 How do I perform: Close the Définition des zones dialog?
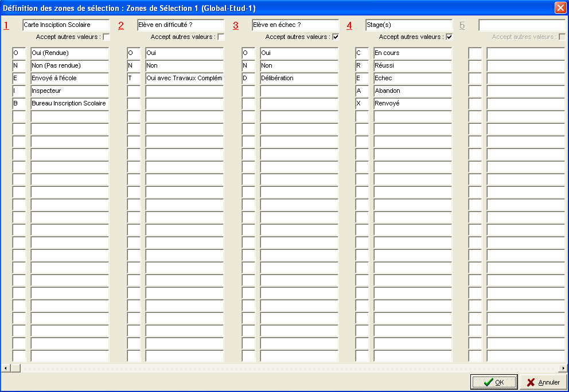[x=560, y=7]
